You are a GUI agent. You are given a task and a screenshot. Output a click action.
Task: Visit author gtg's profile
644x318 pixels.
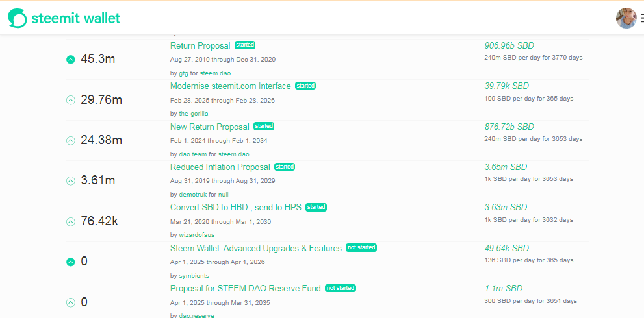[x=183, y=73]
